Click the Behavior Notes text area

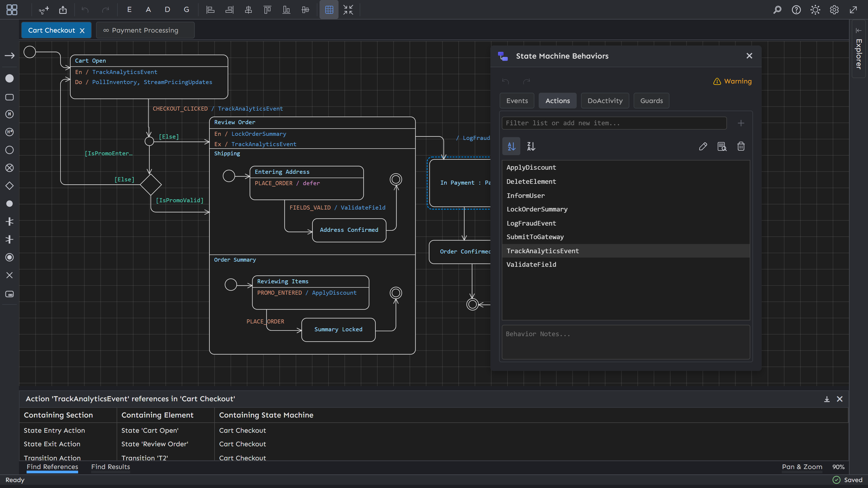pyautogui.click(x=626, y=342)
